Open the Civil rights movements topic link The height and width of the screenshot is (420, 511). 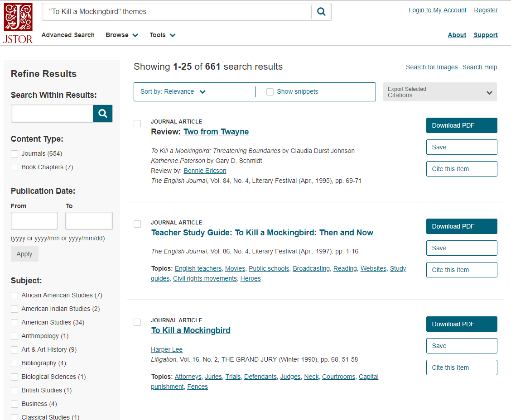pos(205,279)
